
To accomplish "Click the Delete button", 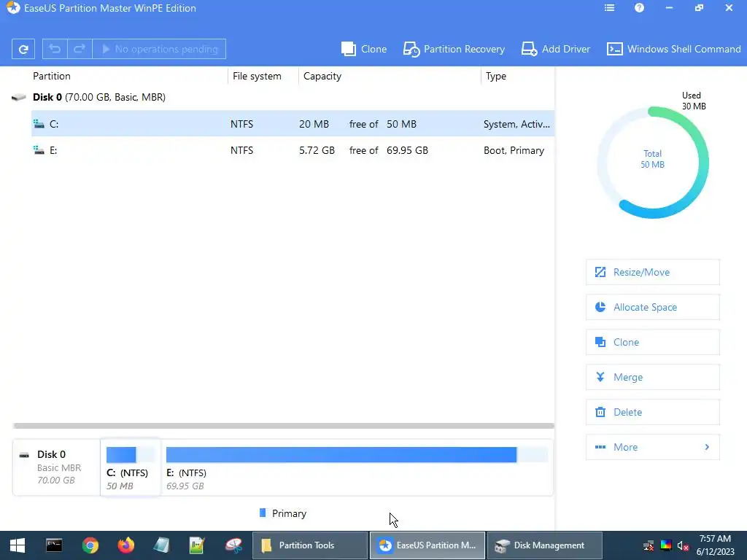I will (653, 412).
